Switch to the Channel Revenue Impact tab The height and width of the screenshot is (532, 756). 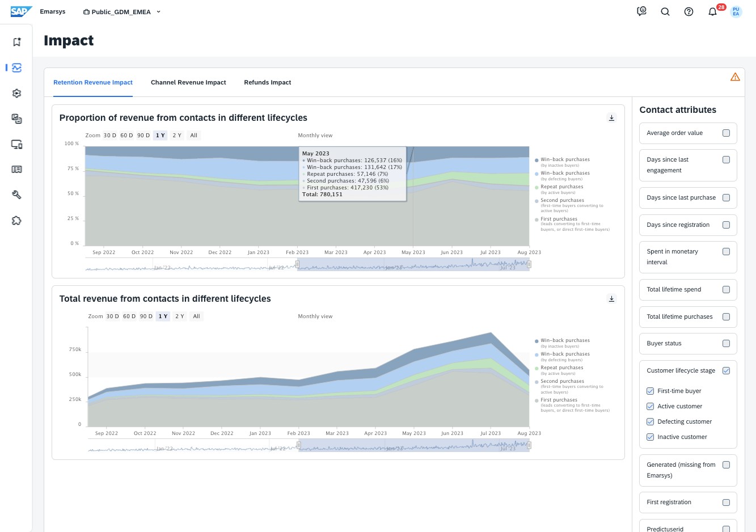pos(188,82)
